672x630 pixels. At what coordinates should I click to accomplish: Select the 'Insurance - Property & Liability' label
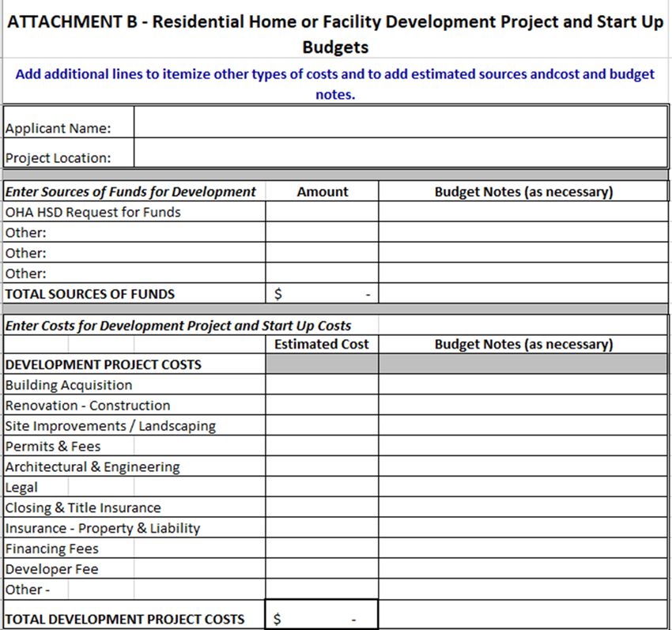click(103, 529)
